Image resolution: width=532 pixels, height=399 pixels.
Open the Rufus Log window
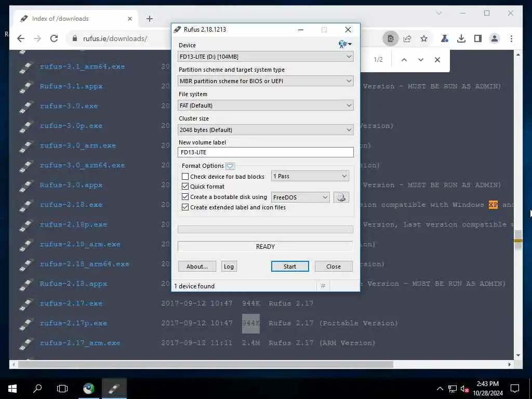229,267
